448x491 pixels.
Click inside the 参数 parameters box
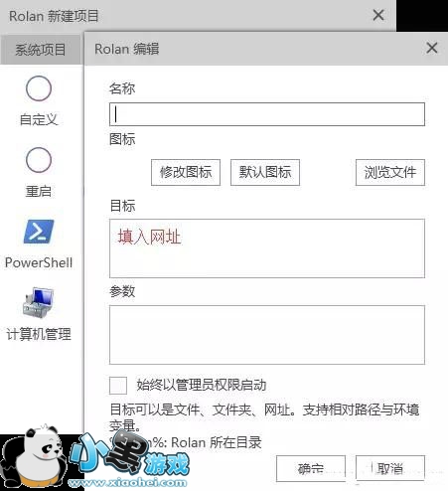(267, 335)
